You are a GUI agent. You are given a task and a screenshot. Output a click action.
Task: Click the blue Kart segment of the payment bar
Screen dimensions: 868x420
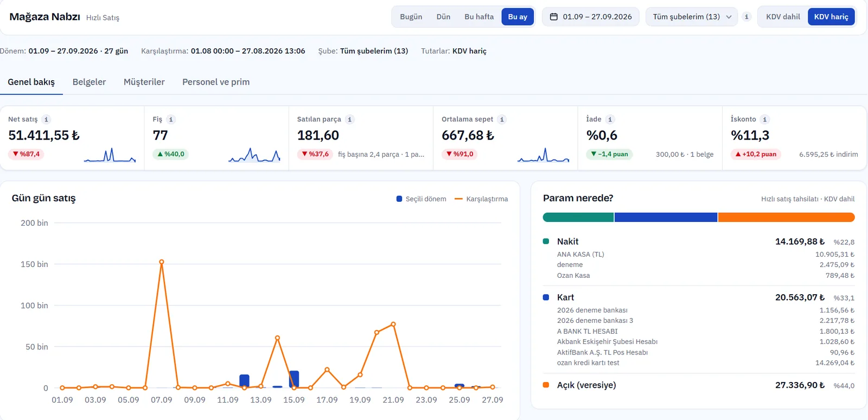(x=666, y=217)
